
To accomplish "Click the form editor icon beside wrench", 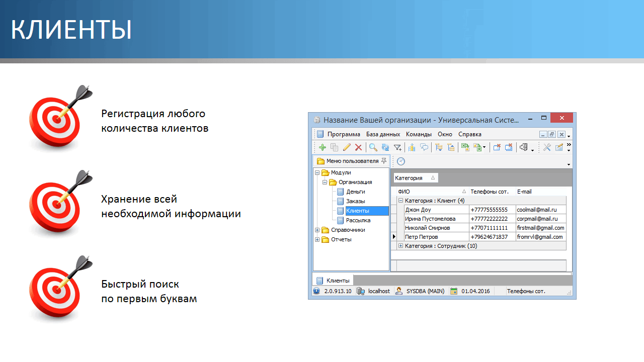I will 559,147.
